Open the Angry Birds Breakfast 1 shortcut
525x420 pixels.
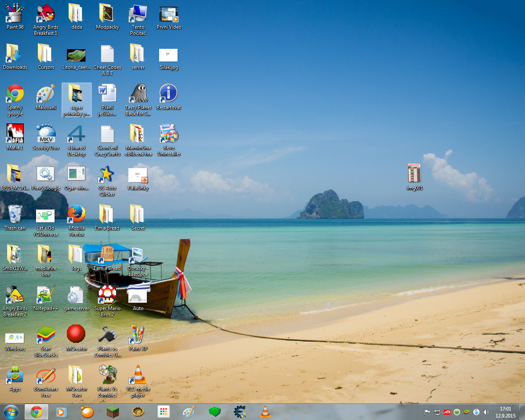tap(46, 14)
